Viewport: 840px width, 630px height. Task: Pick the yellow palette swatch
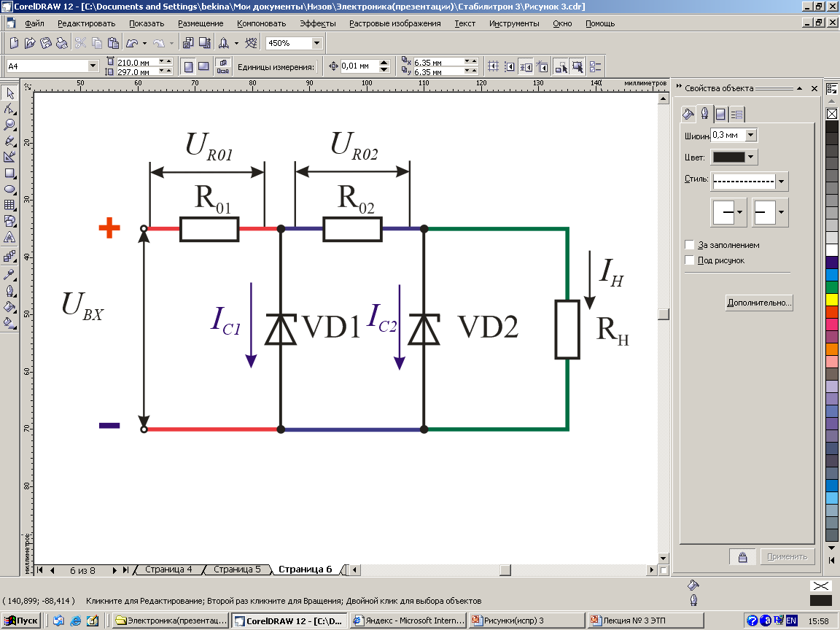(831, 300)
